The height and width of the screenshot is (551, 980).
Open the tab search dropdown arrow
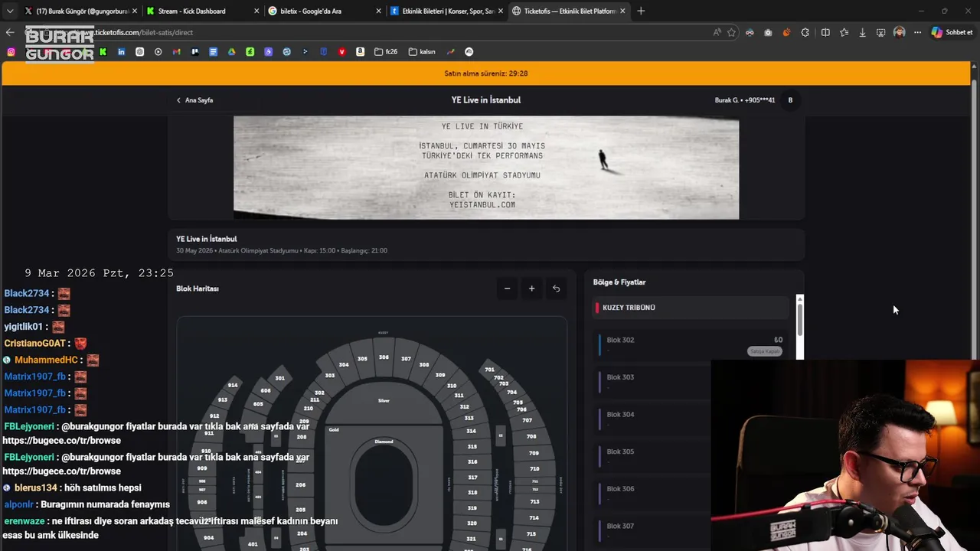pos(10,11)
